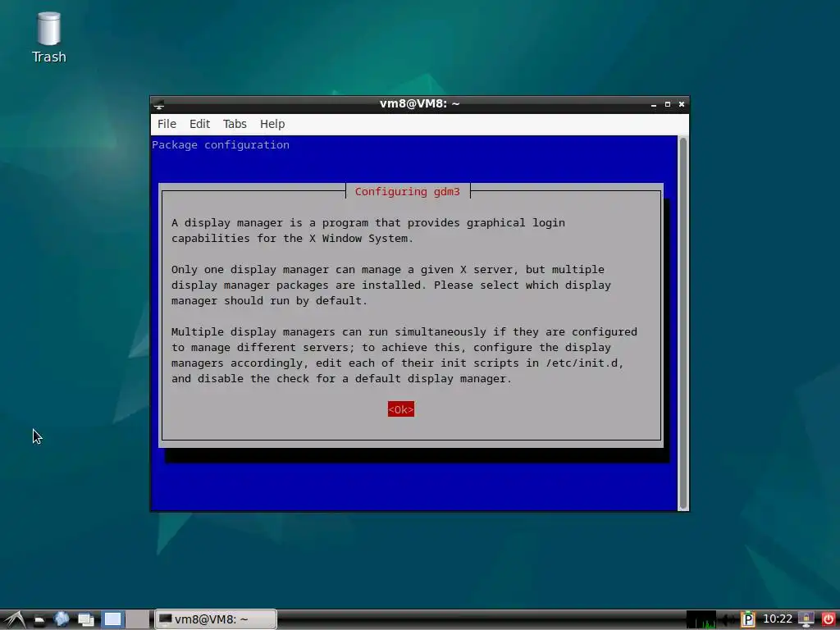Click the terminal window icon in title bar

(x=158, y=104)
